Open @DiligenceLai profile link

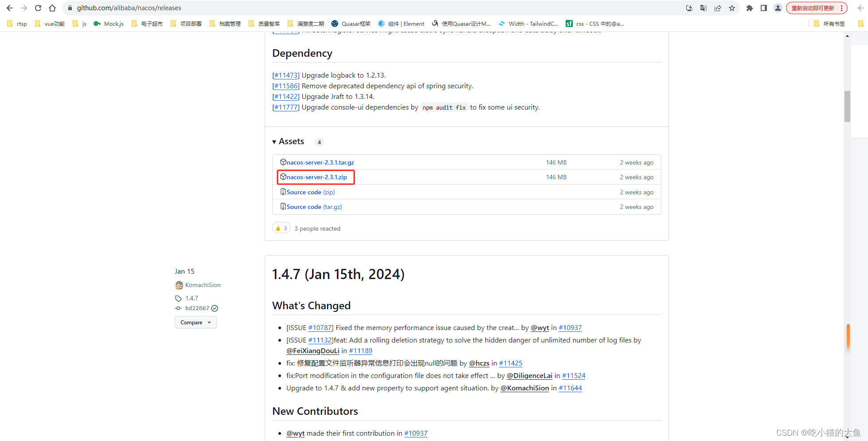click(529, 376)
